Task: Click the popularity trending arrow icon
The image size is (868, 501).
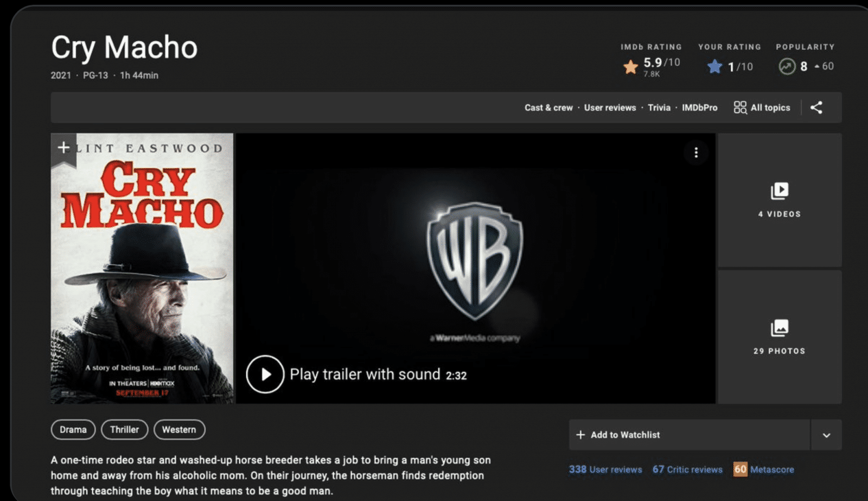Action: 787,67
